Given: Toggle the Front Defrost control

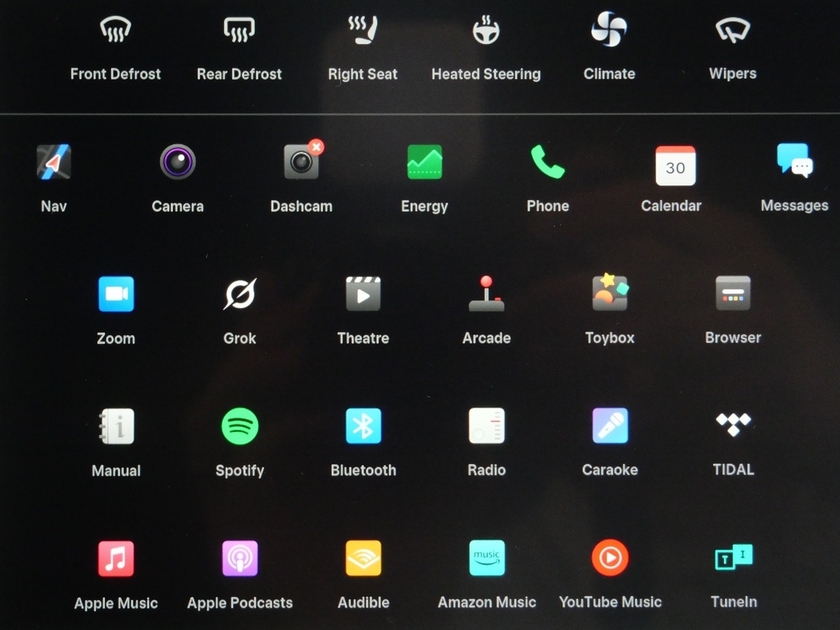Looking at the screenshot, I should tap(115, 30).
